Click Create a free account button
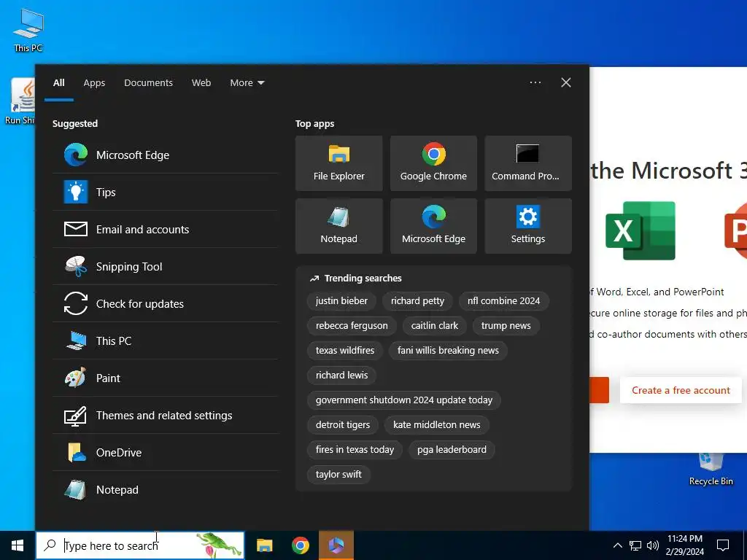Image resolution: width=747 pixels, height=560 pixels. pos(681,391)
